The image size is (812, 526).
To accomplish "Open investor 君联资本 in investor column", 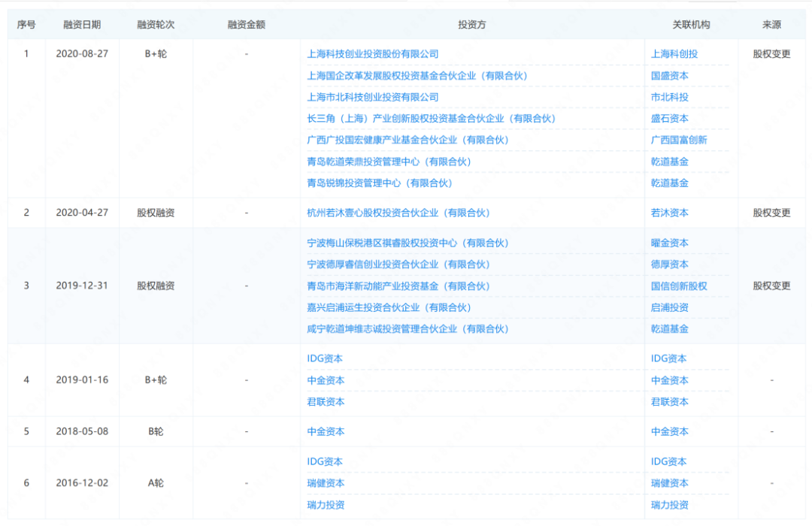I will (x=326, y=402).
